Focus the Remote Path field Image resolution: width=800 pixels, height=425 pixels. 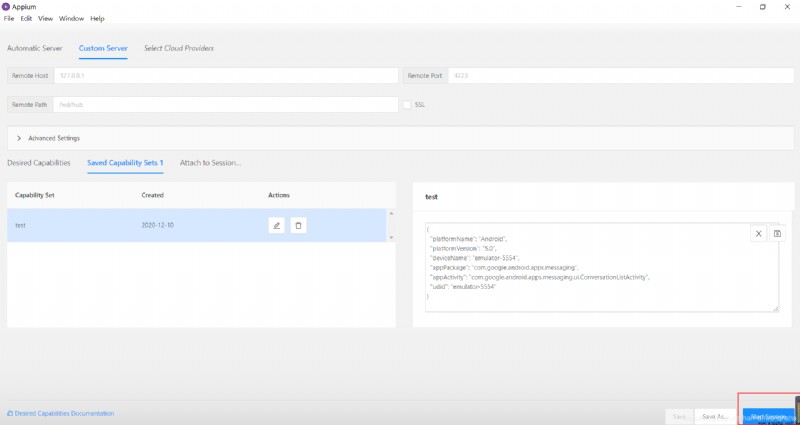(x=226, y=105)
